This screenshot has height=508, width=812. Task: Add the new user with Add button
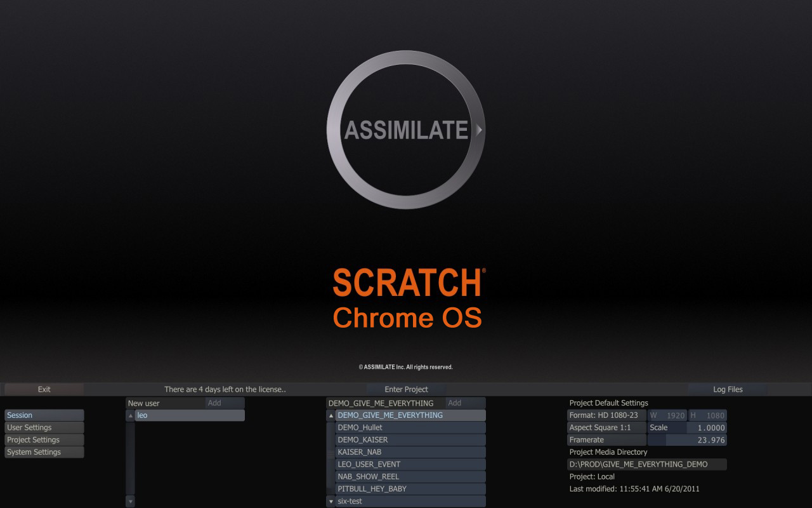225,403
